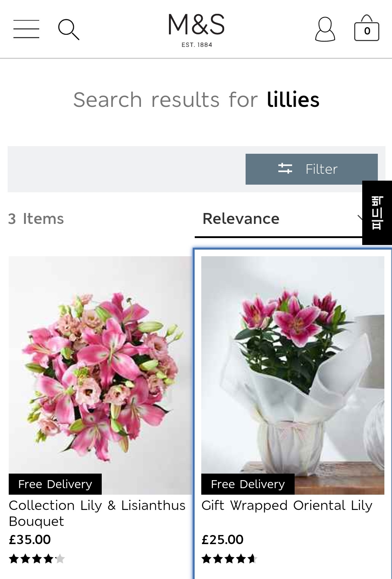This screenshot has height=579, width=392.
Task: Open the Filter button
Action: tap(312, 169)
